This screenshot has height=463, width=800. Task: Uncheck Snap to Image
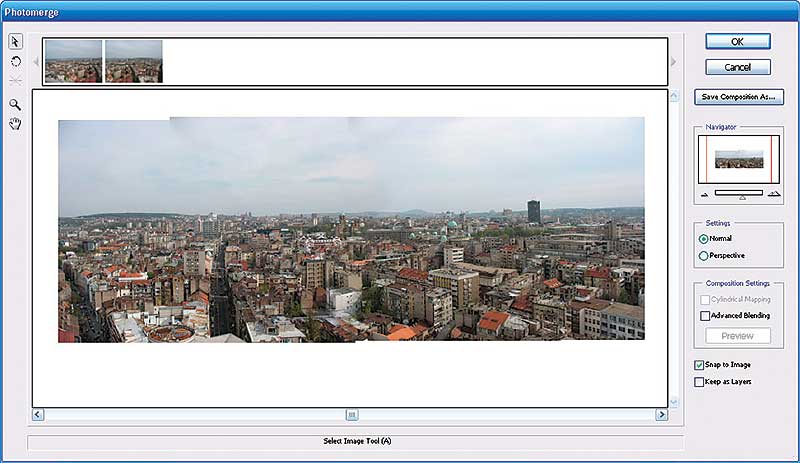699,365
